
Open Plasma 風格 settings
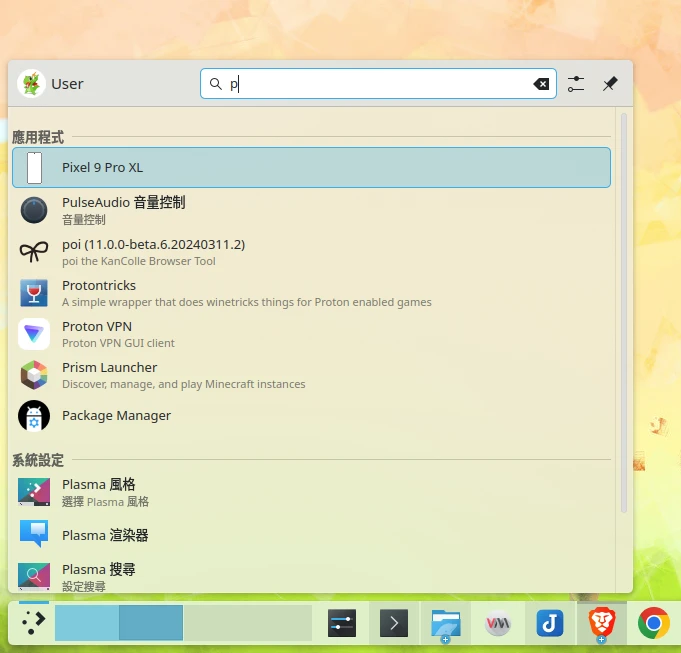[x=311, y=492]
